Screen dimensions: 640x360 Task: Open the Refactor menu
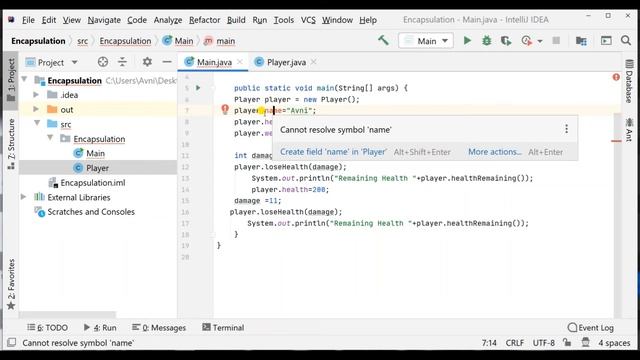point(204,20)
